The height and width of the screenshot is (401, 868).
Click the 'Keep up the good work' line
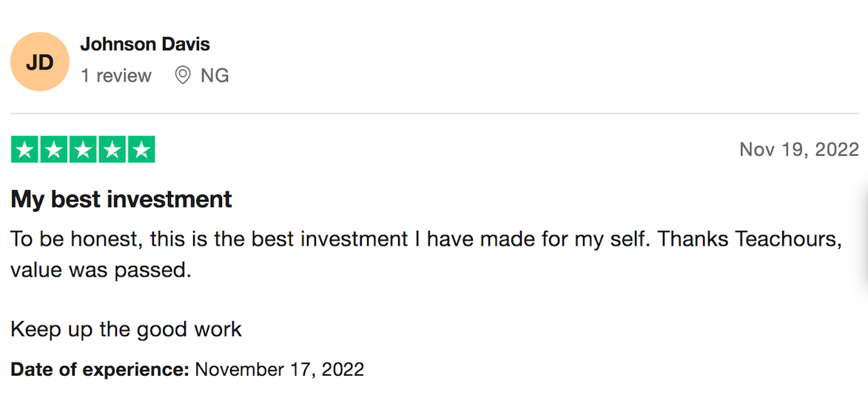point(127,330)
